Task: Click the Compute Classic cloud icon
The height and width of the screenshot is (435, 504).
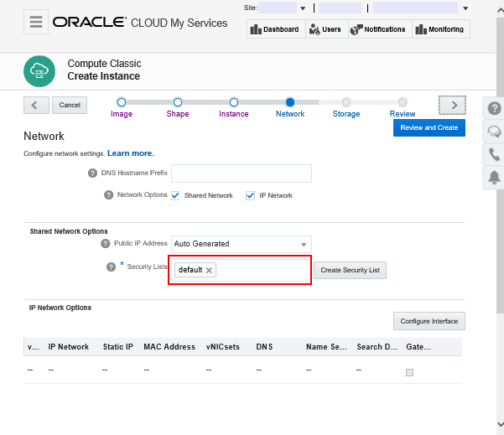Action: (39, 71)
